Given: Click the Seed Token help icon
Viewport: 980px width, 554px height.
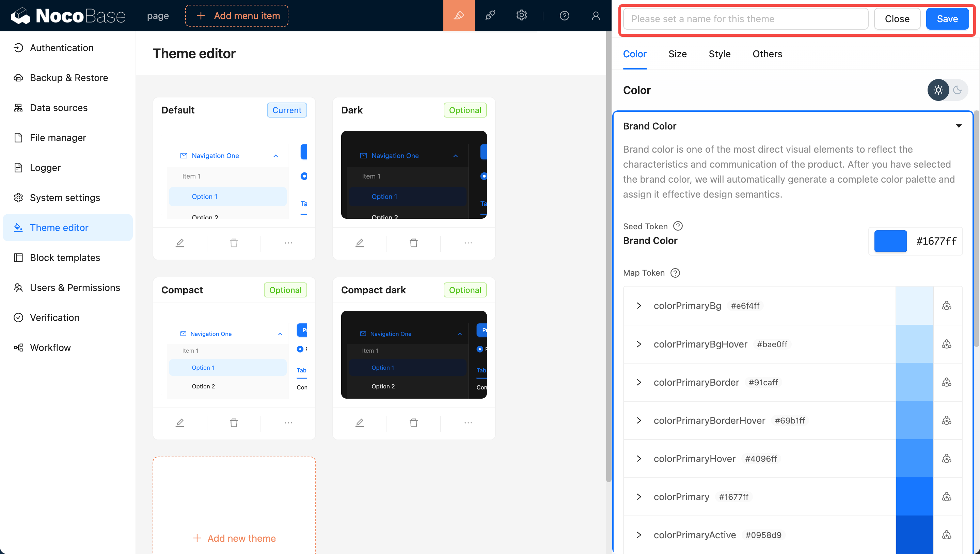Looking at the screenshot, I should click(x=678, y=226).
